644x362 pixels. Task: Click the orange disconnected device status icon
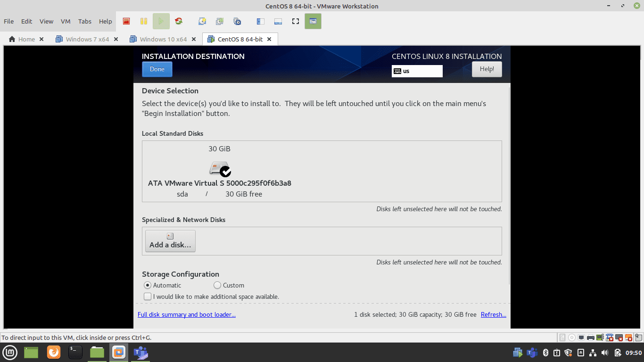(628, 337)
